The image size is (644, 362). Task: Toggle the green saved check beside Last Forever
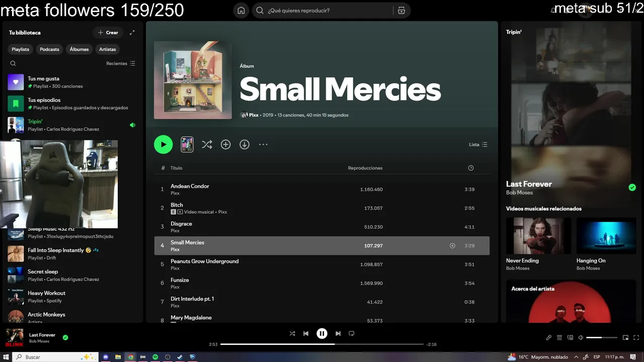65,337
